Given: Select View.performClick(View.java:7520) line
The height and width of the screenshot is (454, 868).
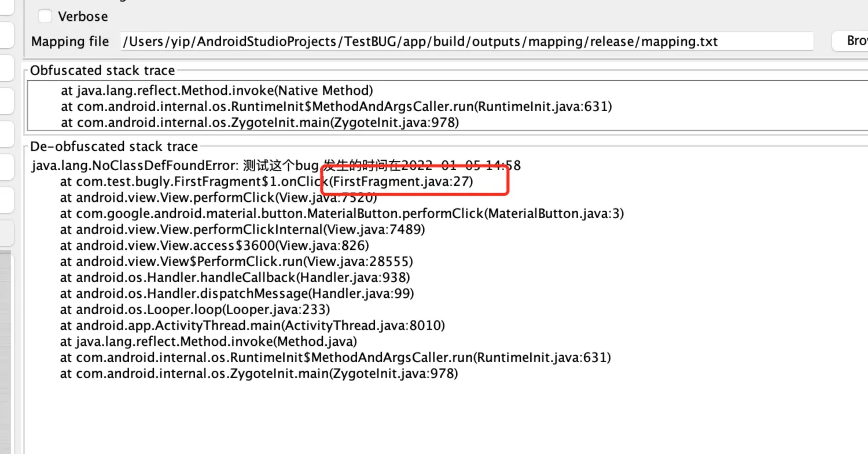Looking at the screenshot, I should [218, 197].
